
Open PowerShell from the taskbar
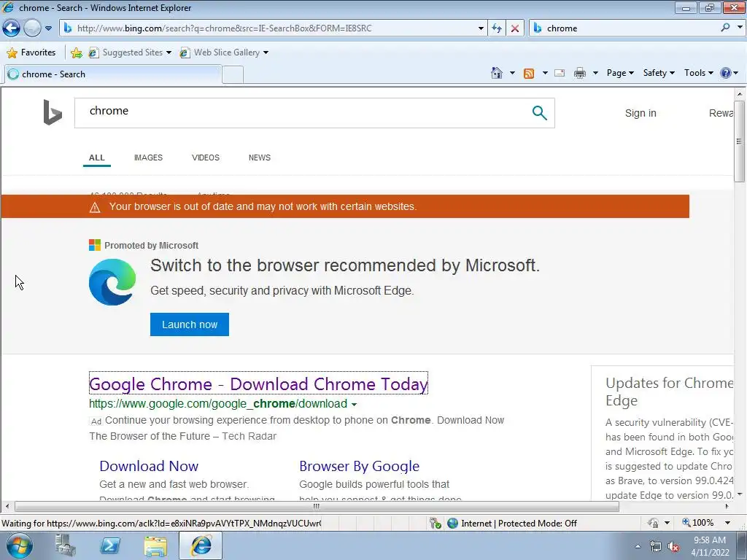click(110, 545)
